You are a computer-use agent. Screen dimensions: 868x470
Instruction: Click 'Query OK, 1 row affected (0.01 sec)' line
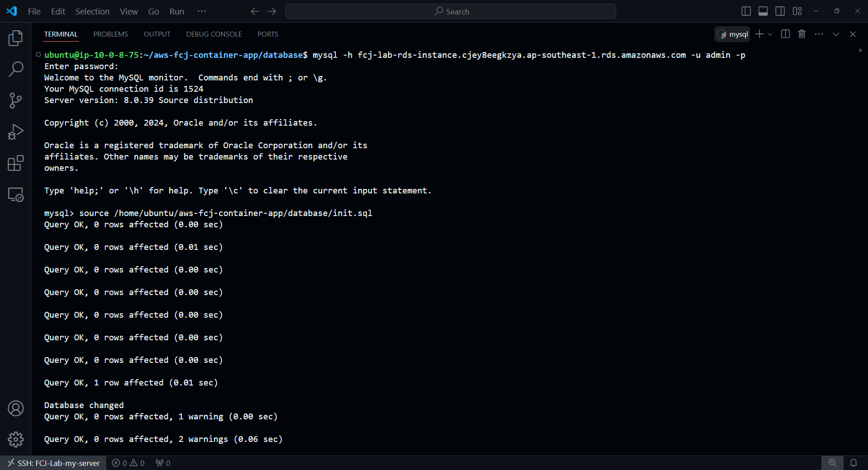[x=131, y=383]
